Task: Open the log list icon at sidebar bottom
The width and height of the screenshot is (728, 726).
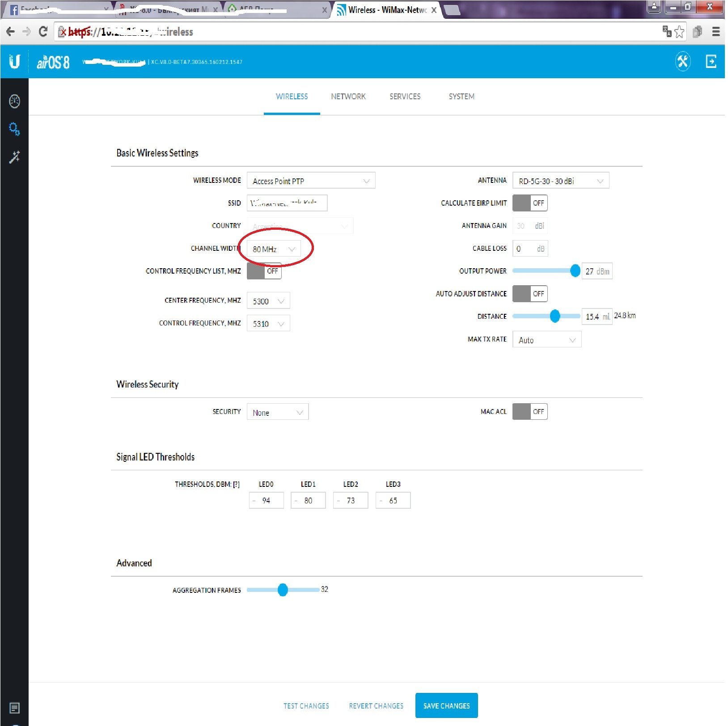Action: click(x=14, y=708)
